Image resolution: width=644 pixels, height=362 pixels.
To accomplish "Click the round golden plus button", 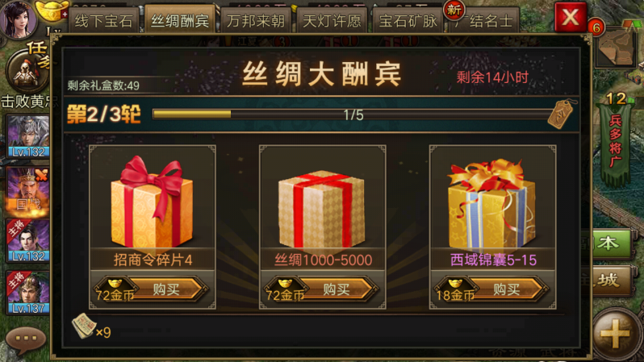I will point(615,334).
